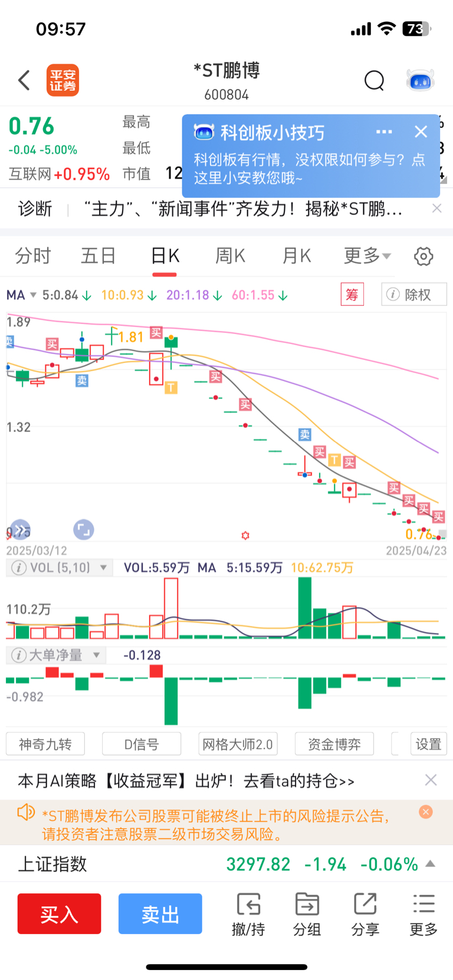This screenshot has width=453, height=980.
Task: Tap the 除权 info circle icon
Action: click(393, 294)
